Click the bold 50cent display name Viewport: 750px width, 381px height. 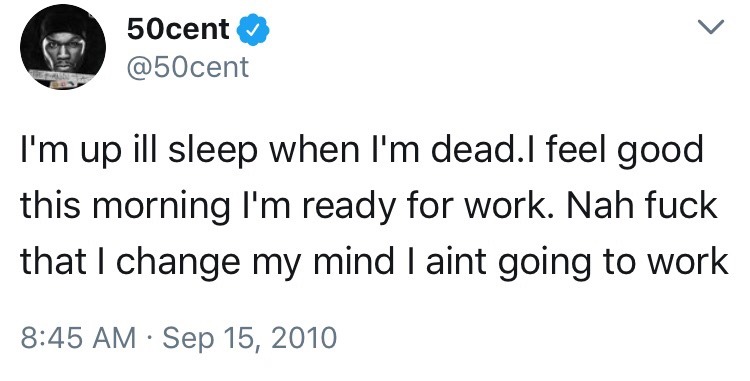(177, 30)
